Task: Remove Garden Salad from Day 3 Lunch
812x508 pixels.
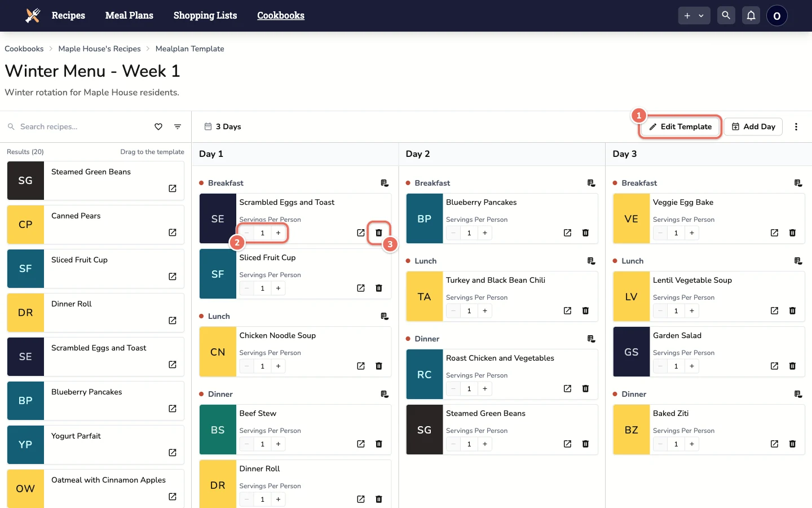Action: coord(792,366)
